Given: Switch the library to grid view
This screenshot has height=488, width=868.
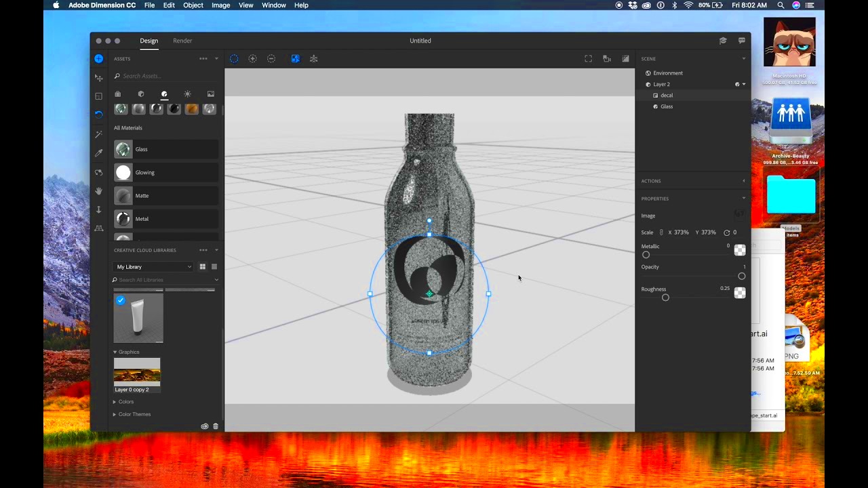Looking at the screenshot, I should pyautogui.click(x=202, y=267).
